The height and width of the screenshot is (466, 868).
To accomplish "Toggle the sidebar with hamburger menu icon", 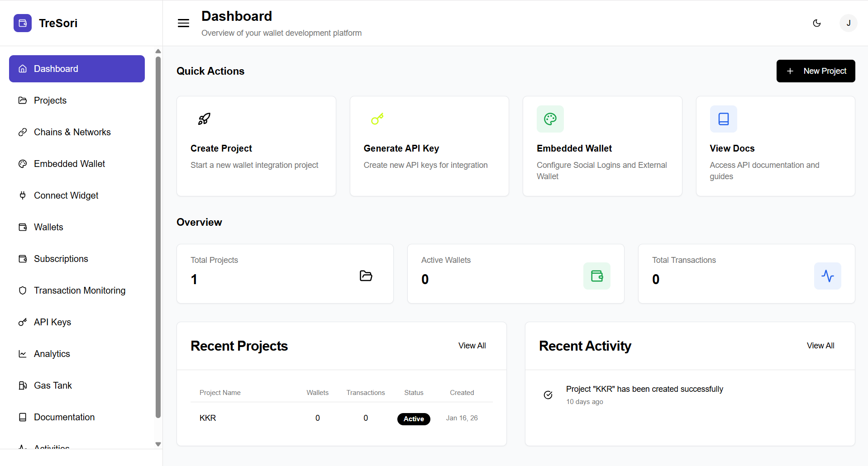I will (x=183, y=23).
